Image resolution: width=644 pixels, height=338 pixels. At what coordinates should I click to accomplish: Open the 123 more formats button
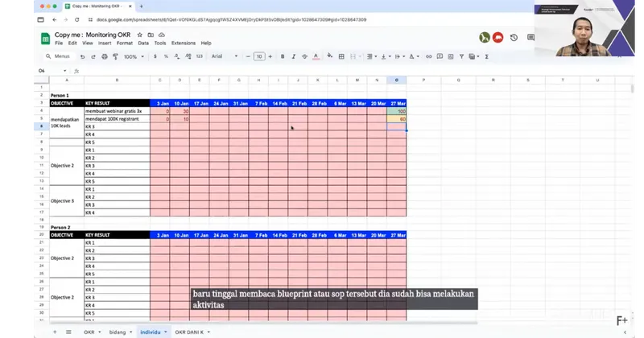pyautogui.click(x=199, y=56)
